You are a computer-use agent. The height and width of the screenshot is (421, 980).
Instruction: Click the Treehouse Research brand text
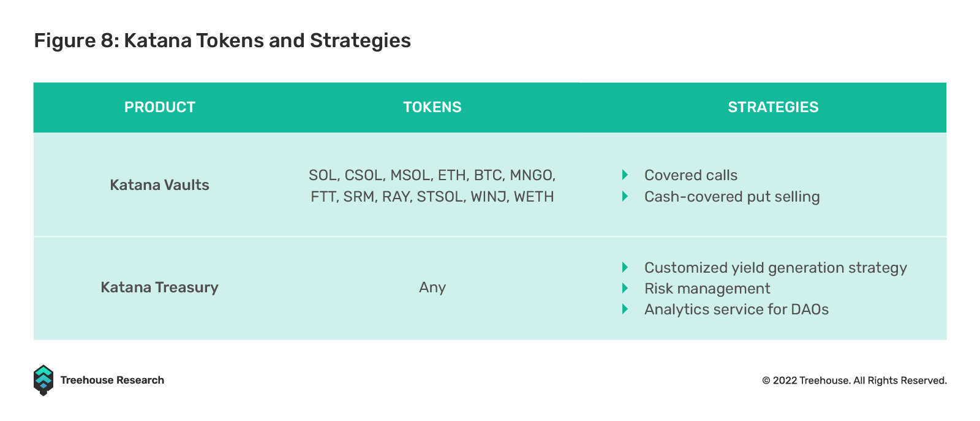[112, 380]
